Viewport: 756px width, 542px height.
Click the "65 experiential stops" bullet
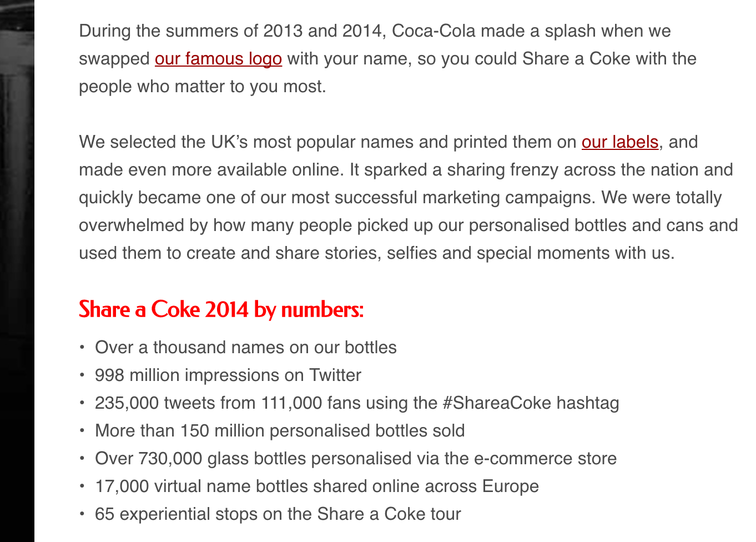pyautogui.click(x=278, y=514)
